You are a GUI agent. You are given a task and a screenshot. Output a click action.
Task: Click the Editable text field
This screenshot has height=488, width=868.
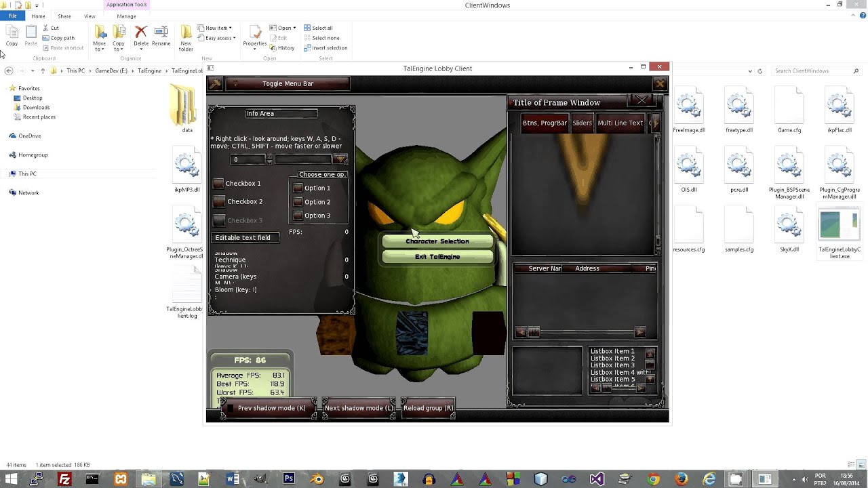(x=245, y=238)
